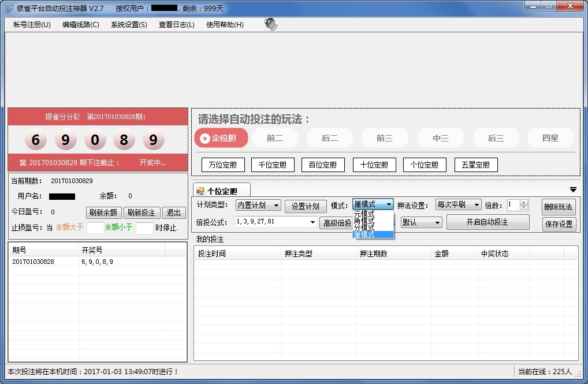Select the 定位胆 play mode button
Screen dimensions: 588x384
(x=221, y=138)
